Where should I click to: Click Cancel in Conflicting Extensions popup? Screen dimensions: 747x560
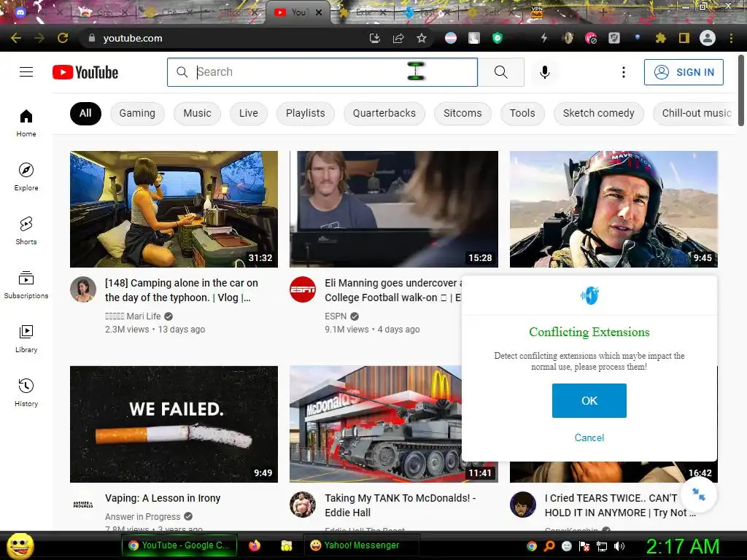pyautogui.click(x=589, y=437)
